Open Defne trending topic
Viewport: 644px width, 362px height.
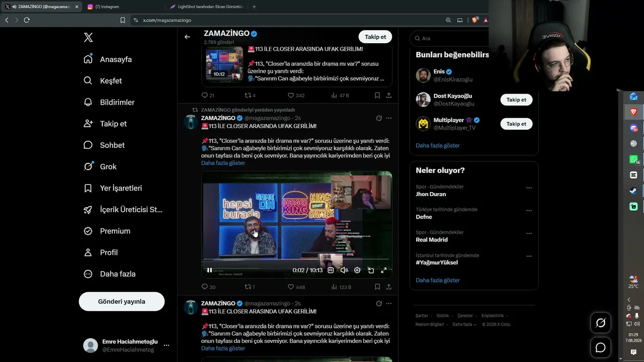(x=424, y=217)
